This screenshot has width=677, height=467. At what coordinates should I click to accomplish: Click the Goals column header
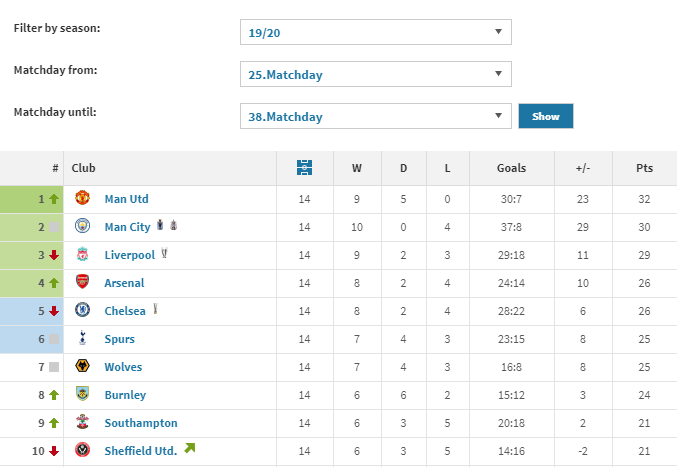[511, 168]
